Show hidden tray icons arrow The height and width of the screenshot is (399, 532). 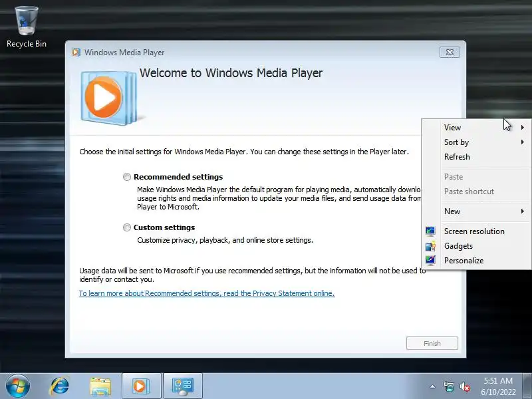pos(433,386)
